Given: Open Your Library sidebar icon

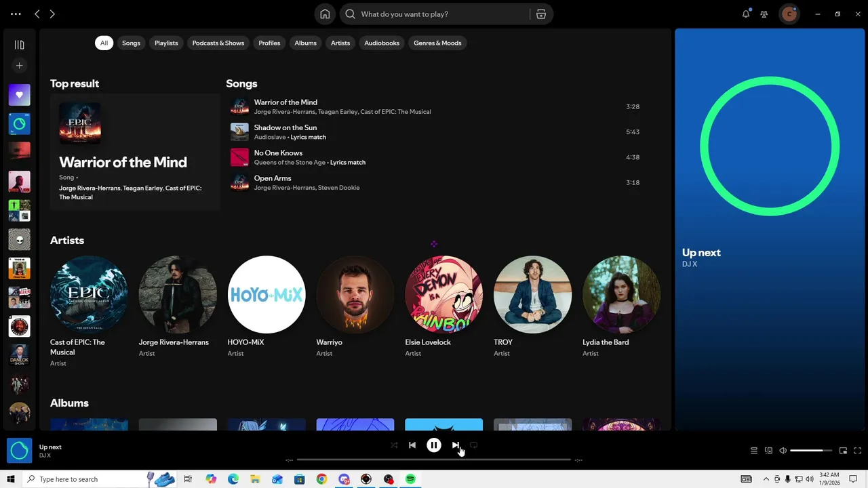Looking at the screenshot, I should click(x=19, y=45).
